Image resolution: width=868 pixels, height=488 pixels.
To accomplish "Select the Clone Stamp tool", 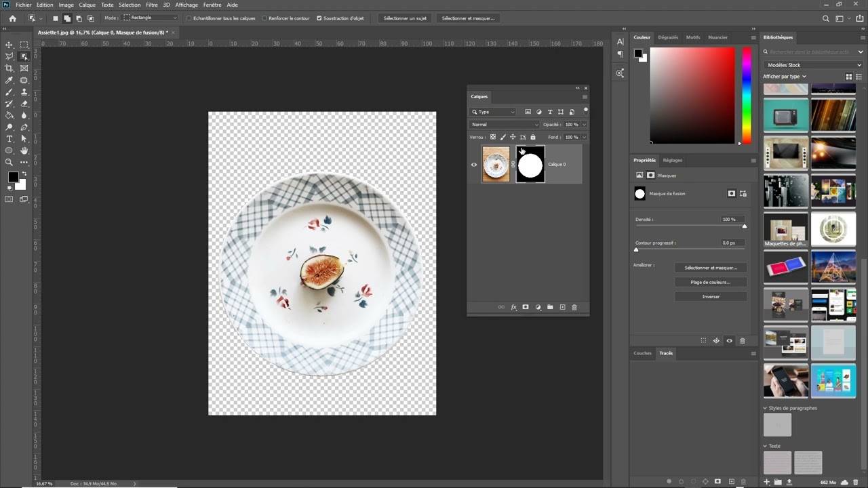I will (24, 92).
